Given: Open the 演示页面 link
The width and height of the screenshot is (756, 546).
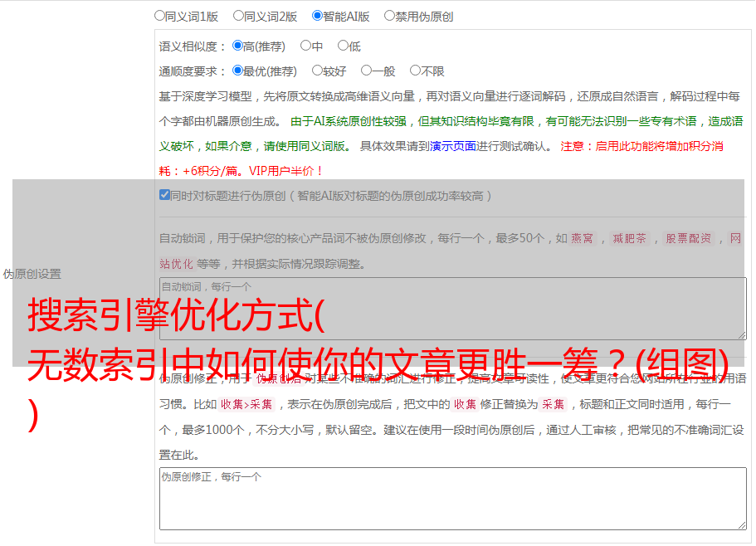Looking at the screenshot, I should (x=453, y=146).
